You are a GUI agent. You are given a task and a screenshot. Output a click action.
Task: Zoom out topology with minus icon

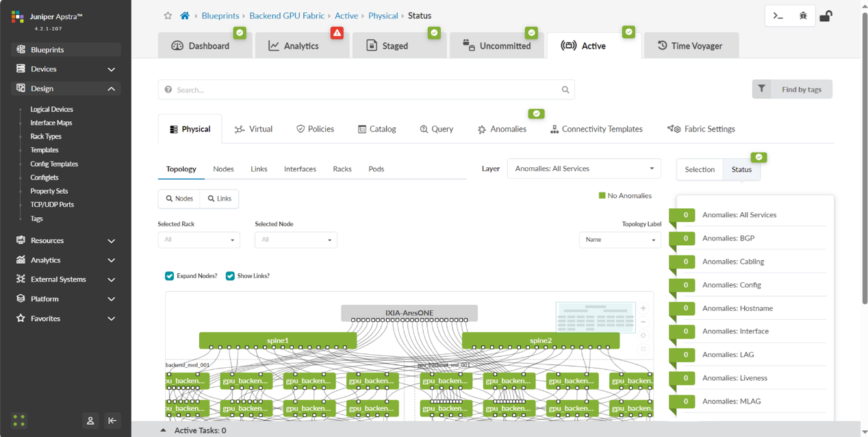pyautogui.click(x=643, y=322)
